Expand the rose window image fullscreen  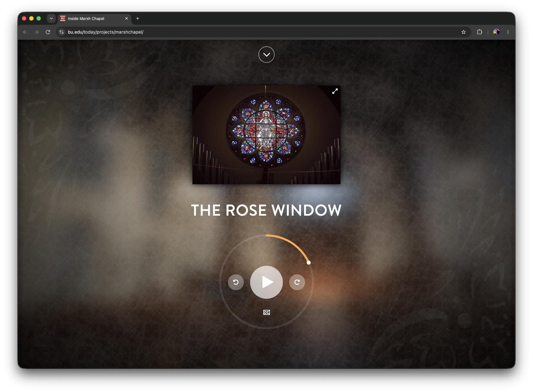pyautogui.click(x=335, y=91)
